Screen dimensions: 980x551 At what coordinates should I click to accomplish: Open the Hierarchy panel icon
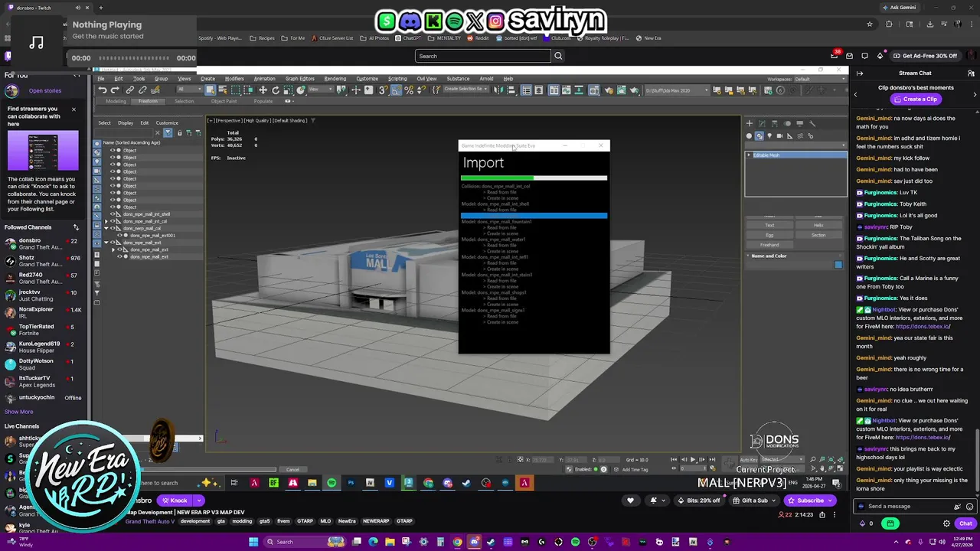[775, 123]
